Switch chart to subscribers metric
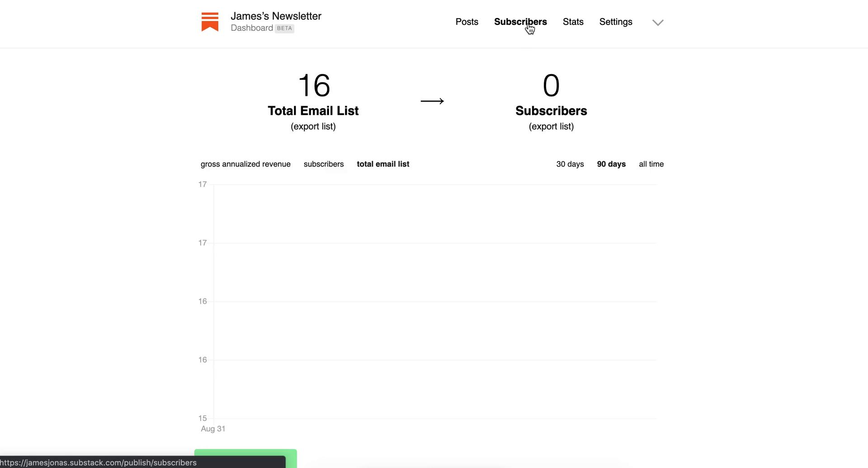Screen dimensions: 868x468 pos(324,164)
